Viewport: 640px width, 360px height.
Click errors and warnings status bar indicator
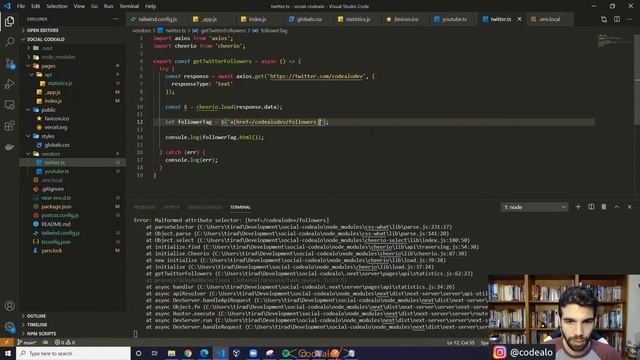click(x=65, y=342)
